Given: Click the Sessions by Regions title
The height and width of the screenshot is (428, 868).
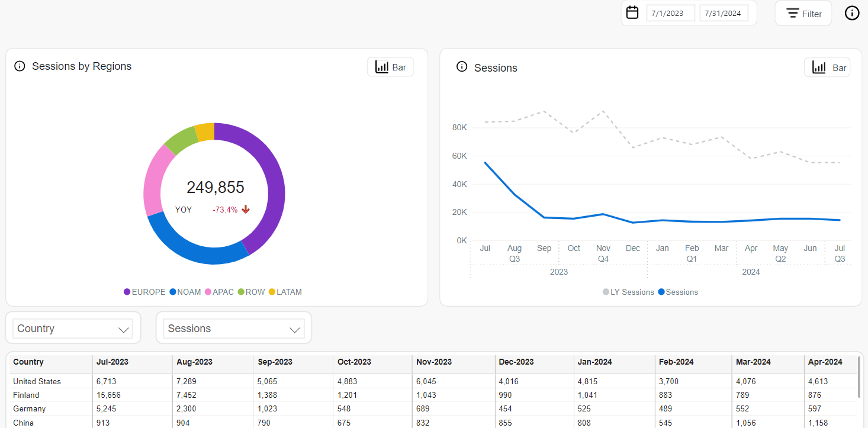Looking at the screenshot, I should 82,66.
